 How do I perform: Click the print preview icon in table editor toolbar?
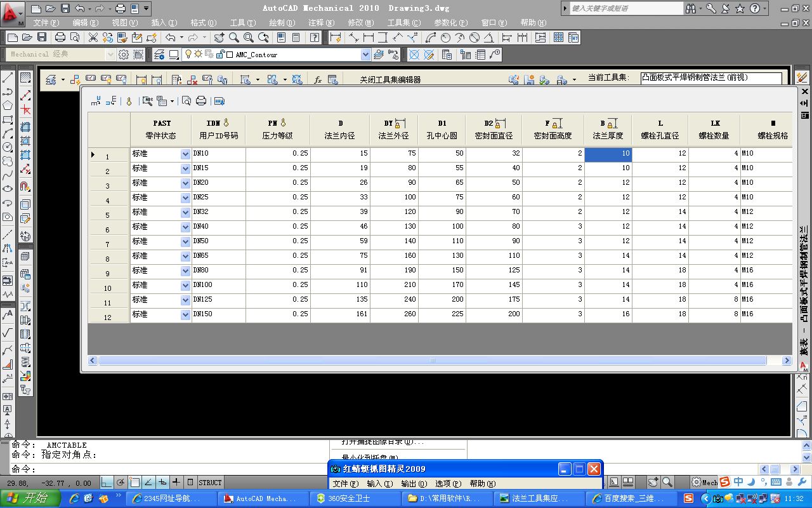187,101
